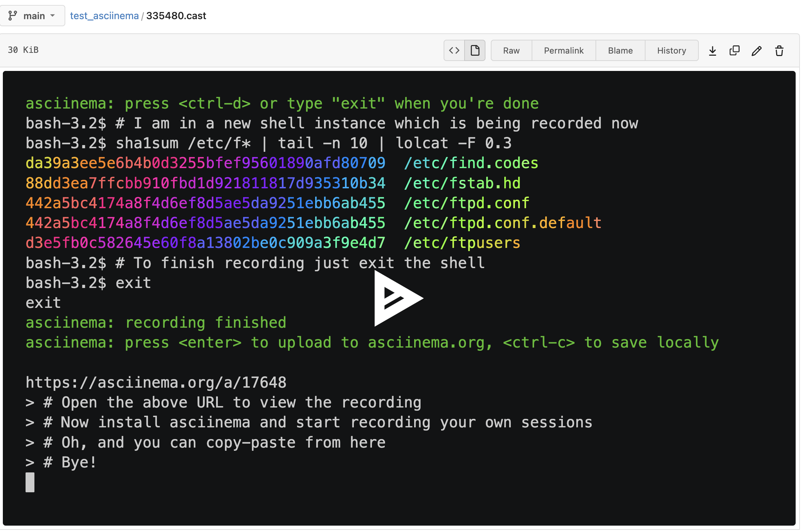Click the 335480.cast file name breadcrumb
807x532 pixels.
tap(176, 16)
